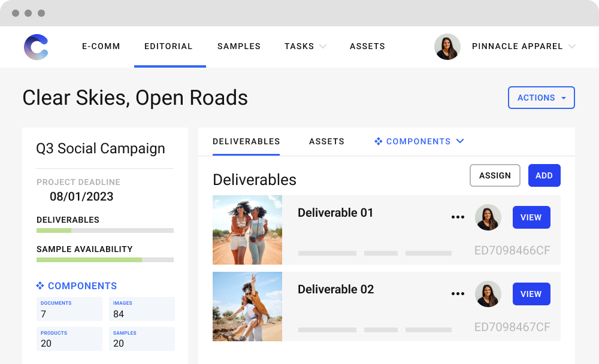Open three-dot menu for Deliverable 01

pos(458,217)
